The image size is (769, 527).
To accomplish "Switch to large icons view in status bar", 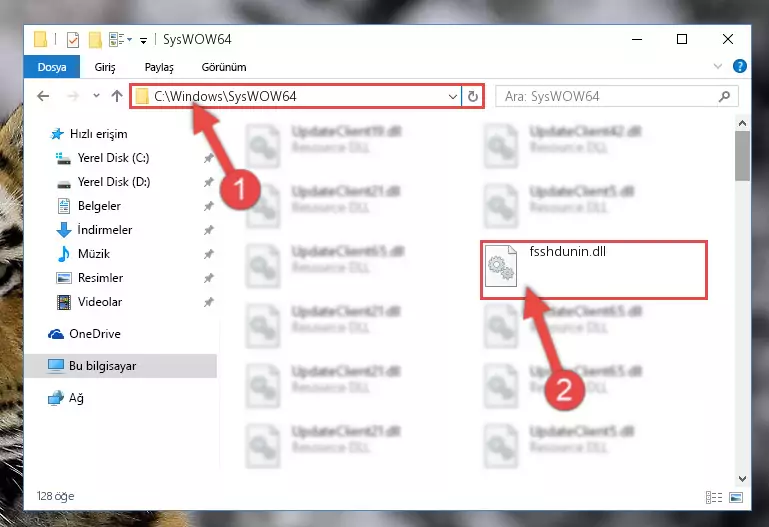I will (736, 498).
